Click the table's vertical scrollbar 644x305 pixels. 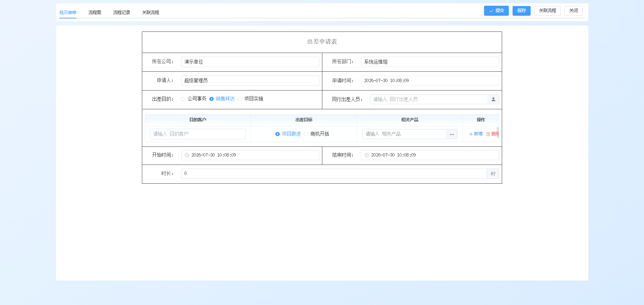(x=498, y=132)
